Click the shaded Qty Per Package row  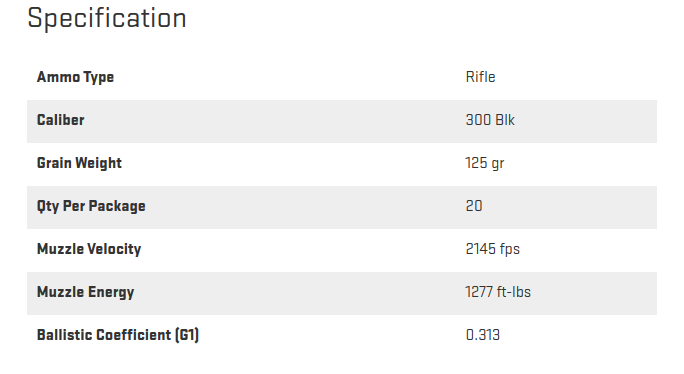342,207
